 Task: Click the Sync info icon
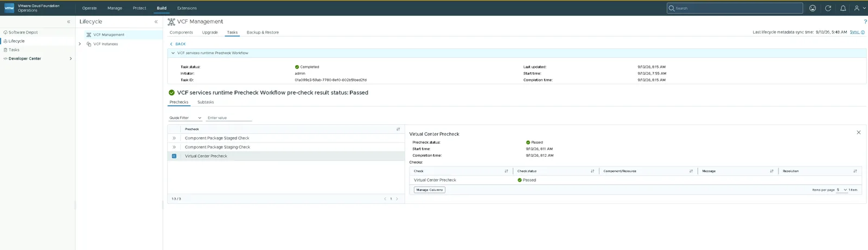click(863, 33)
